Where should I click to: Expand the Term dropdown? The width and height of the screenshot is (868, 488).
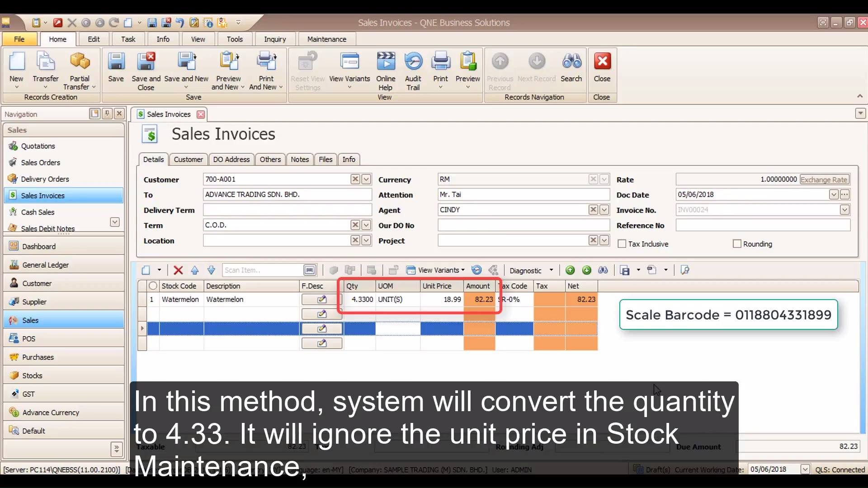pos(366,225)
